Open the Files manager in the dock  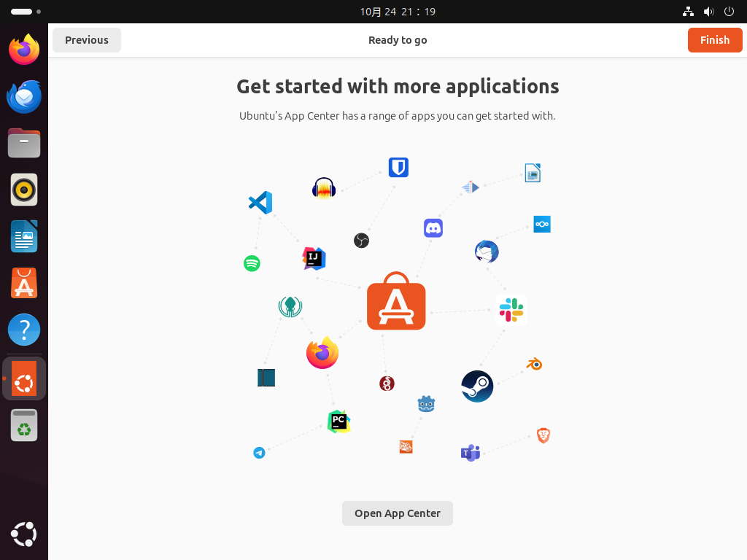point(24,143)
